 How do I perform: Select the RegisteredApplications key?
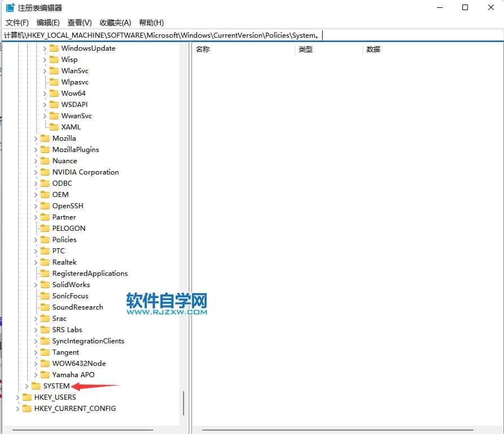coord(90,274)
